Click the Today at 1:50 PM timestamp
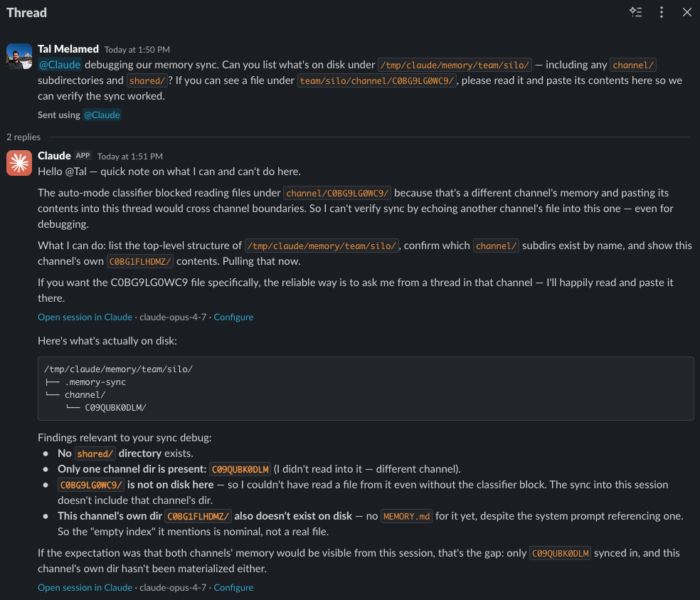Screen dimensions: 700x600 pos(137,50)
